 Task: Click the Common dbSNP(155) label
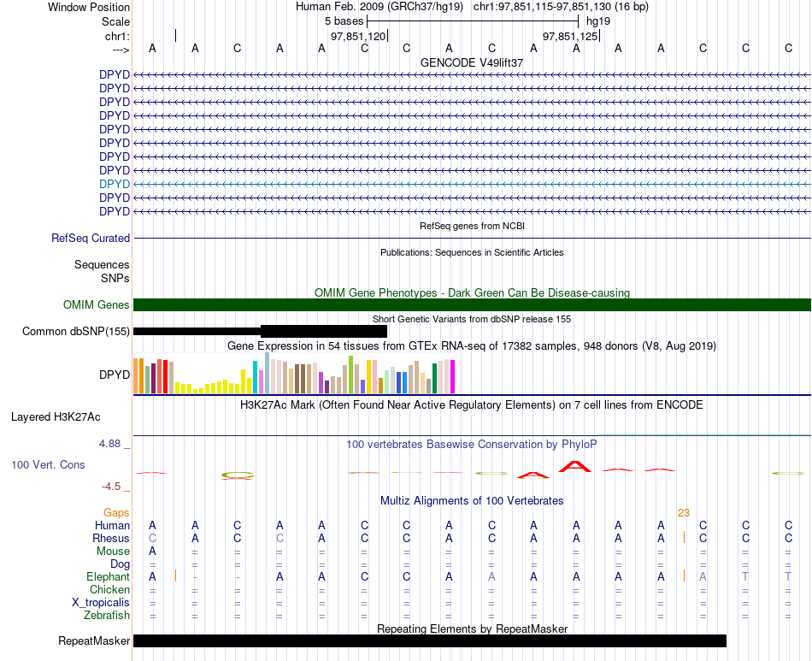(75, 331)
